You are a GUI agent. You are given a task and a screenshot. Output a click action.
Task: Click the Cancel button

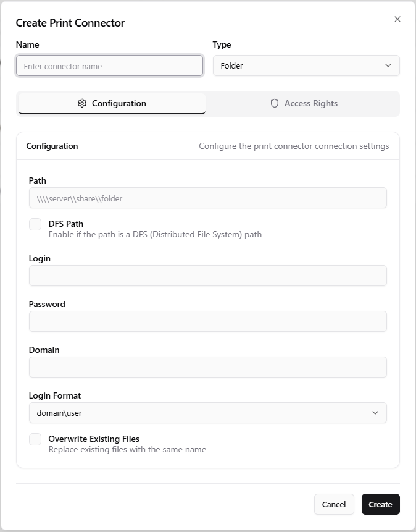334,504
